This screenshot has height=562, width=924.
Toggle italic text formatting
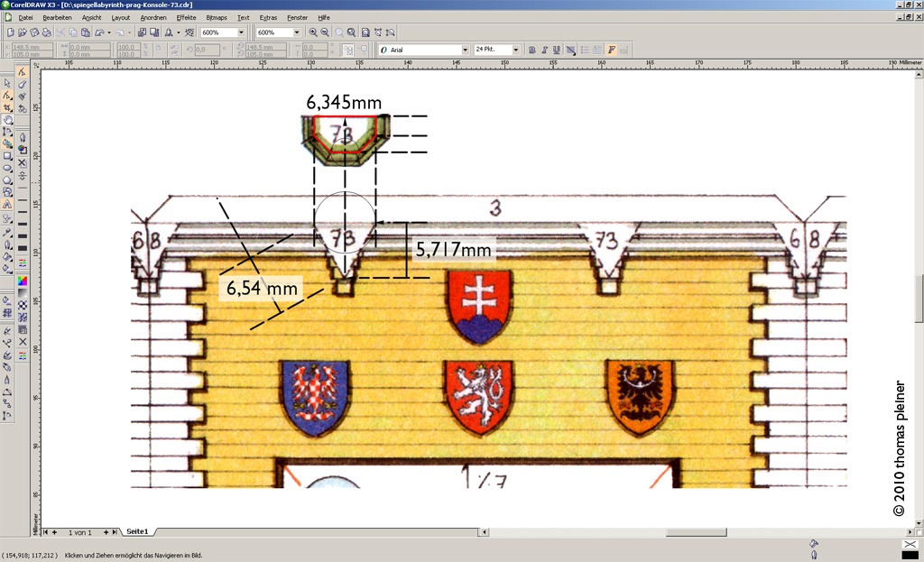[544, 50]
